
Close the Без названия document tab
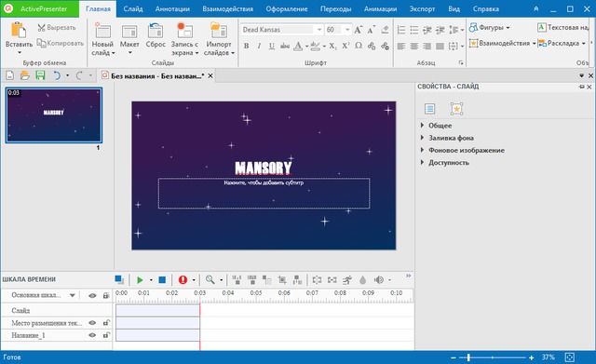click(x=210, y=76)
